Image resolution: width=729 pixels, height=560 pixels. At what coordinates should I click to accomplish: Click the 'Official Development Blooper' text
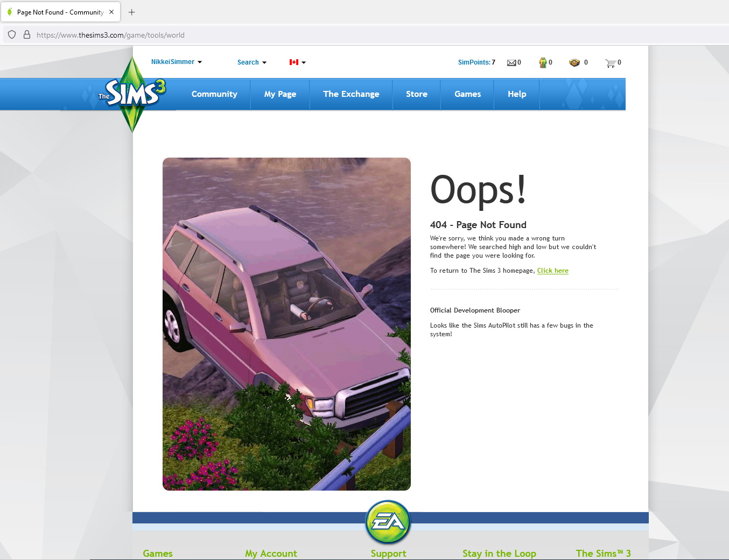click(x=475, y=310)
